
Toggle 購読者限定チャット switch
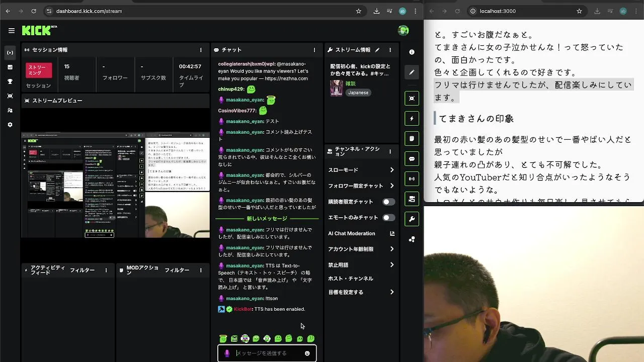coord(388,202)
